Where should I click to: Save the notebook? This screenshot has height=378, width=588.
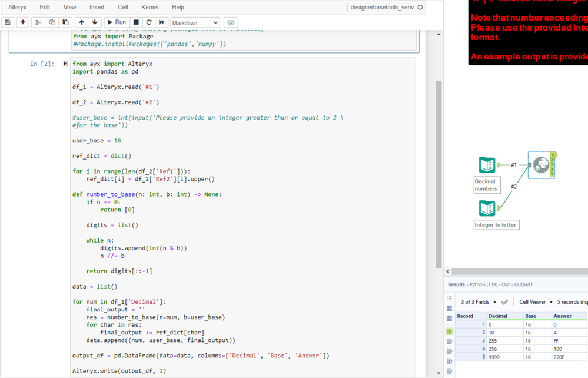pyautogui.click(x=7, y=22)
